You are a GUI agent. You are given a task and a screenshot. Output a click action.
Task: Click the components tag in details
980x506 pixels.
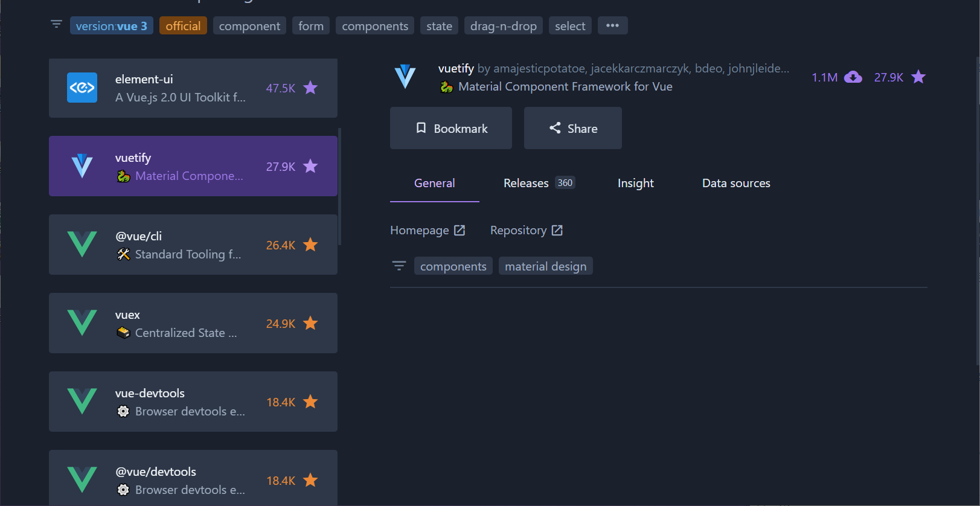tap(453, 266)
